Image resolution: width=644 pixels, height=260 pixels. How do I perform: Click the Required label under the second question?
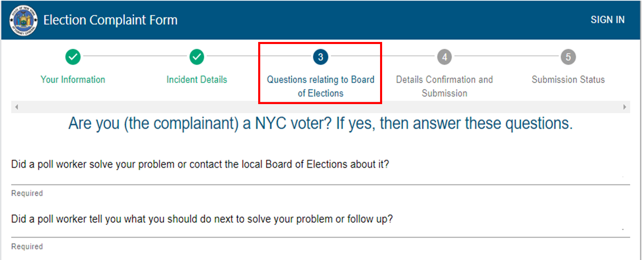pos(26,246)
